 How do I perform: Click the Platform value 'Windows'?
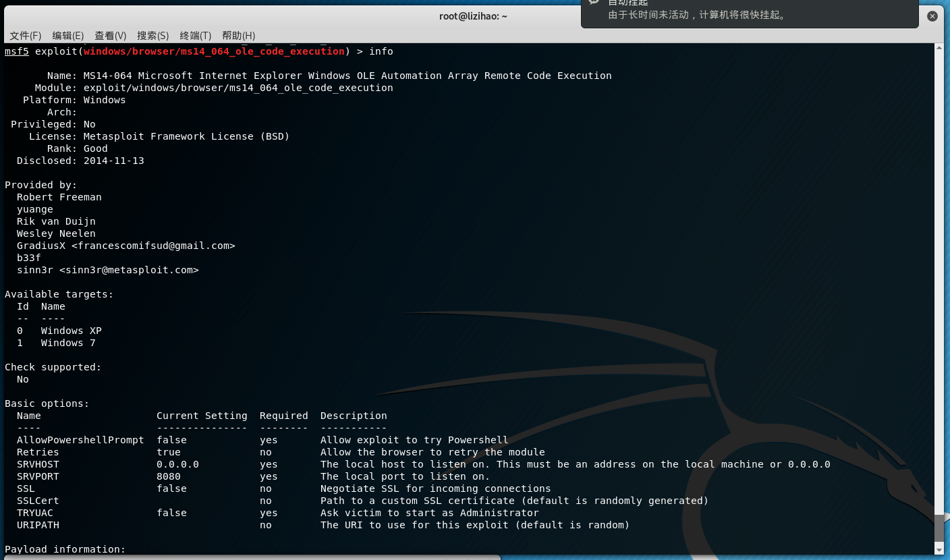(x=105, y=100)
